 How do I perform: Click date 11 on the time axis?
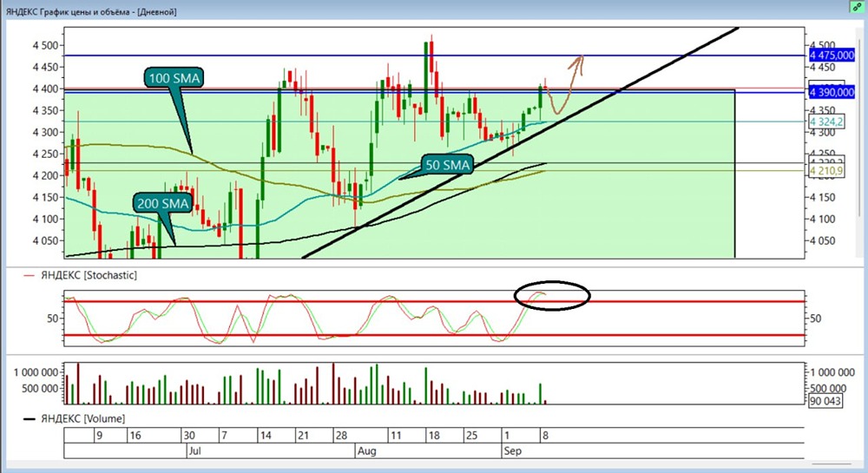[x=396, y=436]
